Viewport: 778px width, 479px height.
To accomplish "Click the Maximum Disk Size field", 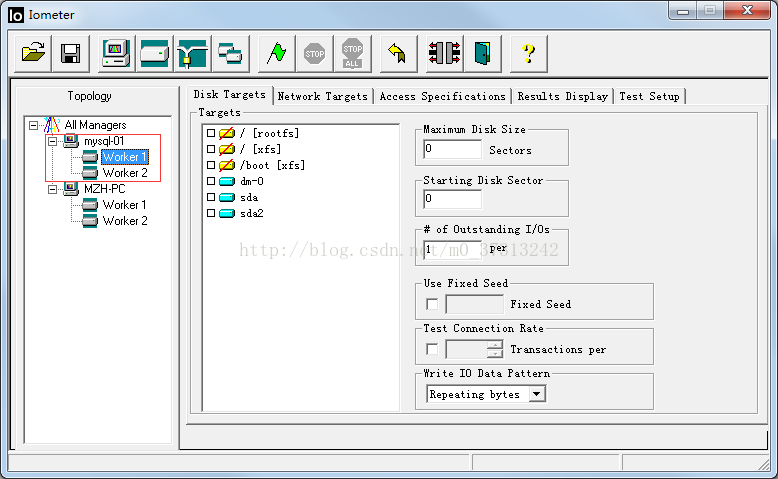I will tap(453, 149).
